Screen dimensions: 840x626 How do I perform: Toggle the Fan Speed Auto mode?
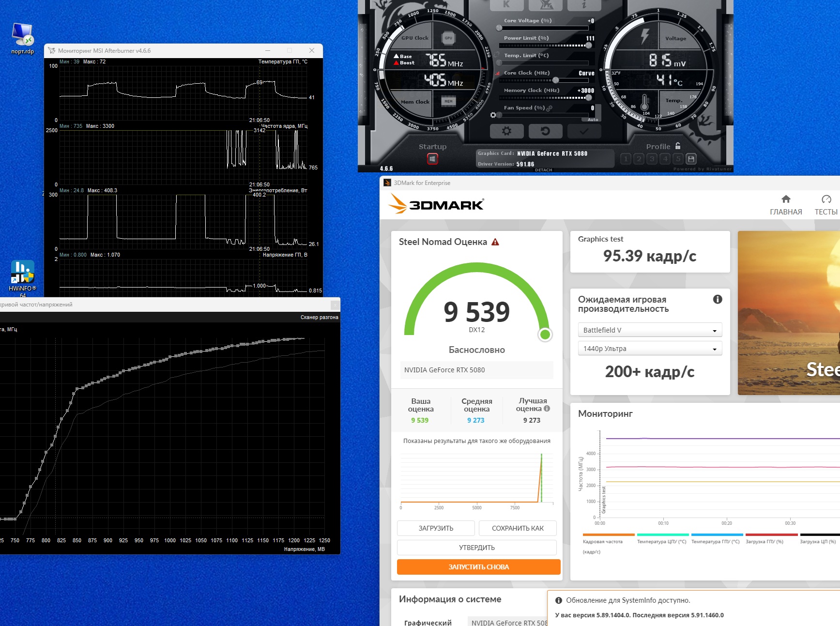click(593, 119)
